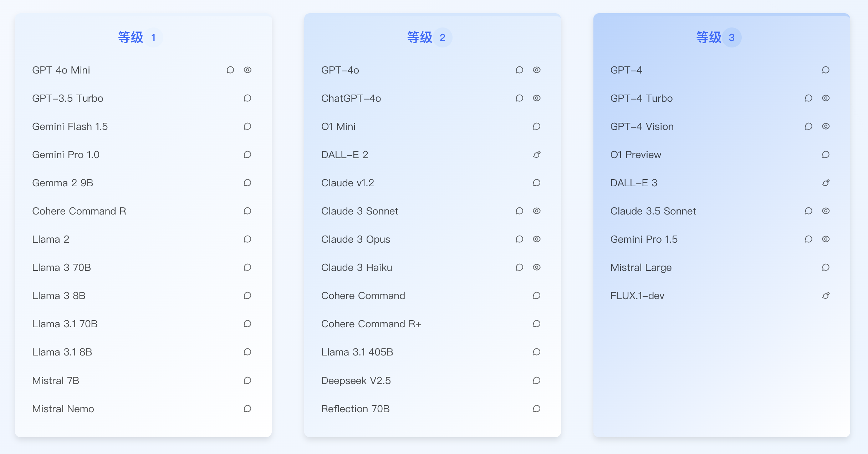This screenshot has height=454, width=868.
Task: Click the chat icon on the ChatGPT-4o row
Action: (520, 98)
